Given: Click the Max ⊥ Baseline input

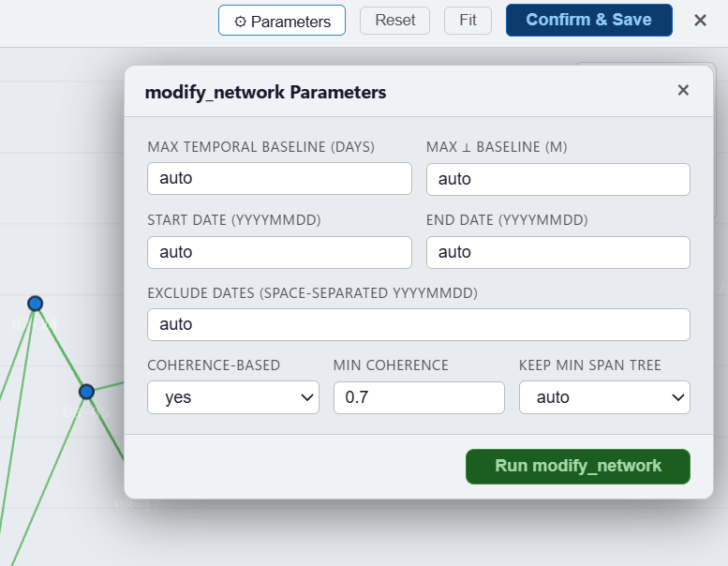Looking at the screenshot, I should (x=557, y=178).
